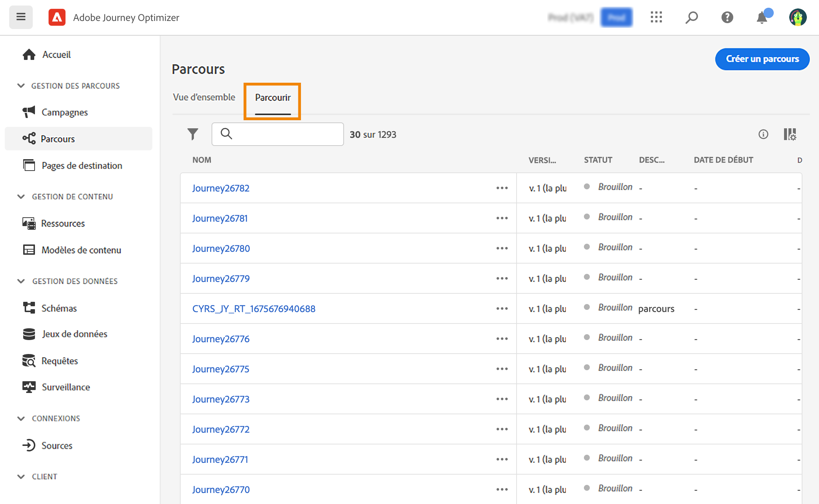Viewport: 819px width, 504px height.
Task: Open the help question mark icon
Action: [x=727, y=17]
